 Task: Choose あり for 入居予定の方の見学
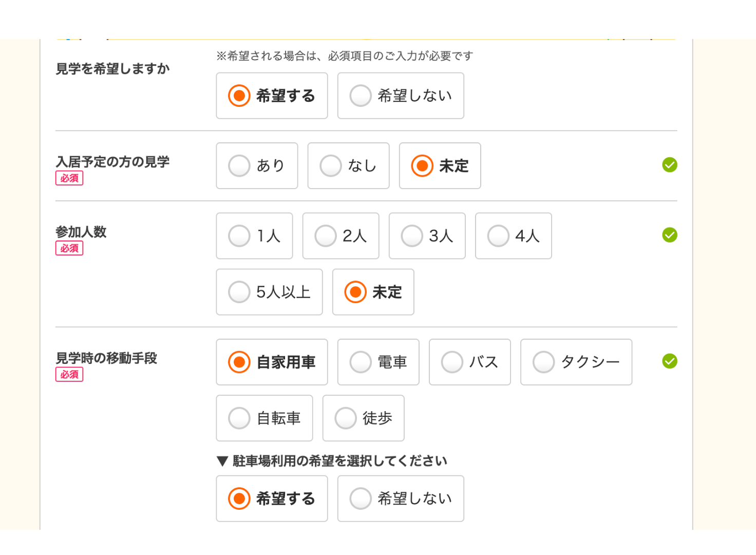pyautogui.click(x=257, y=165)
